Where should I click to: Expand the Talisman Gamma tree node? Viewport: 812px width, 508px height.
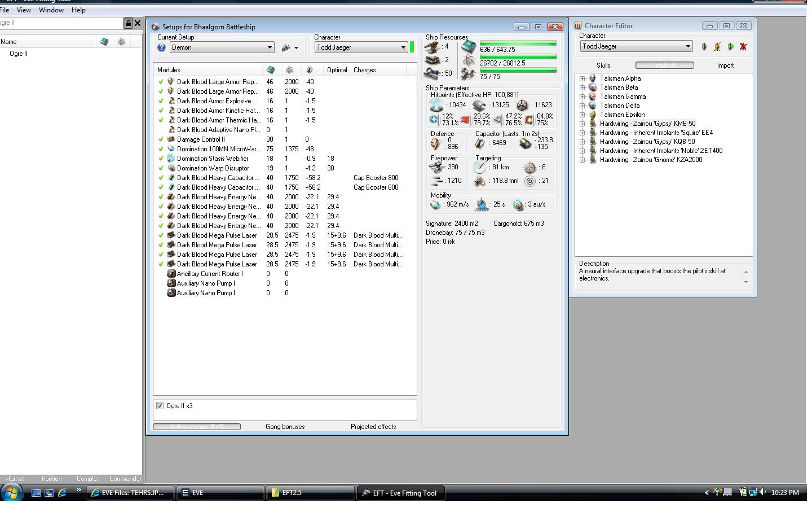click(x=582, y=97)
